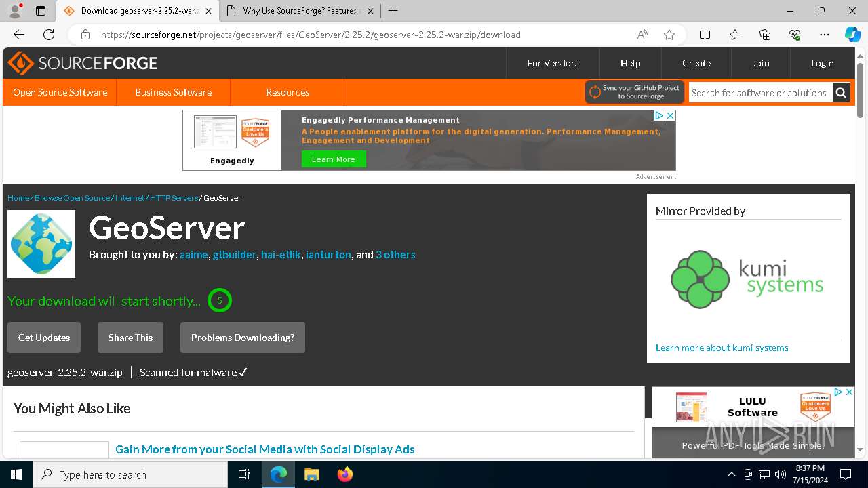This screenshot has width=868, height=488.
Task: View site information lock icon
Action: (x=85, y=35)
